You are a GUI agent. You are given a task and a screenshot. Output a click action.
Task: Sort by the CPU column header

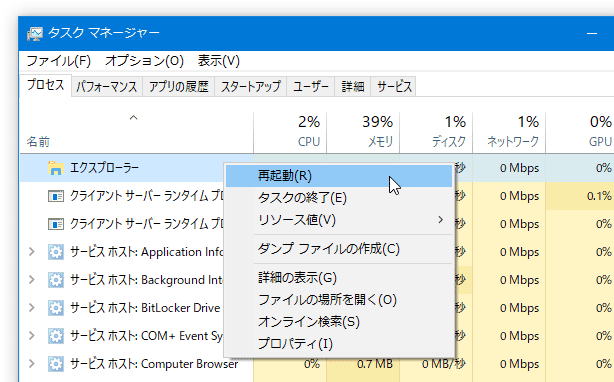point(290,132)
